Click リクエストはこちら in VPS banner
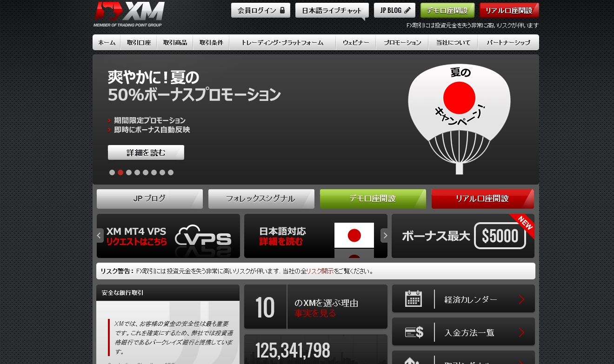The height and width of the screenshot is (364, 614). (136, 242)
